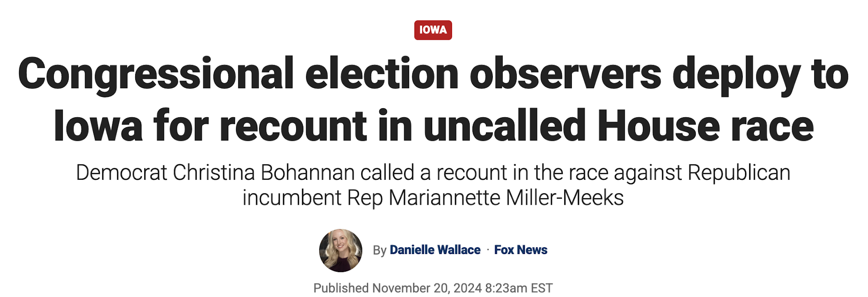Click the word "Congressional" in the headline
Screen dimensions: 868x297
156,74
